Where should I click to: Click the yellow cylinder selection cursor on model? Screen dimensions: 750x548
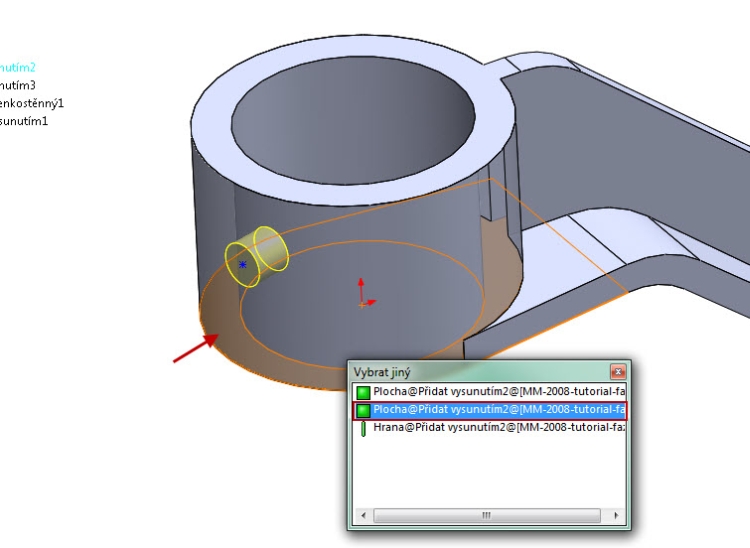click(x=257, y=256)
